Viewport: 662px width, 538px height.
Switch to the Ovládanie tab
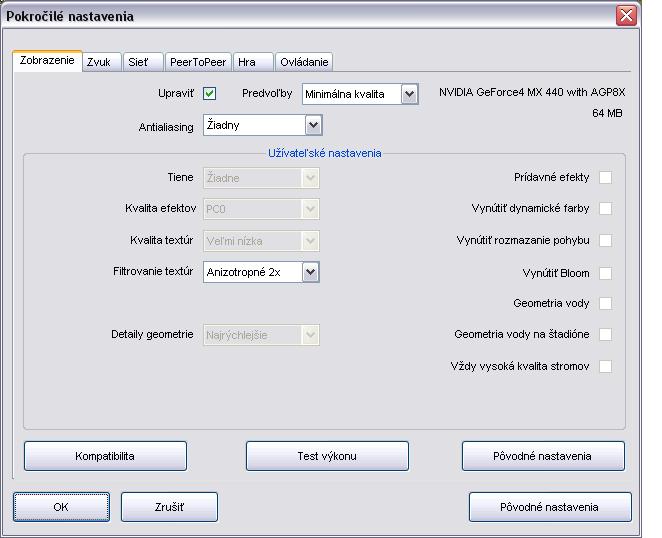point(304,62)
